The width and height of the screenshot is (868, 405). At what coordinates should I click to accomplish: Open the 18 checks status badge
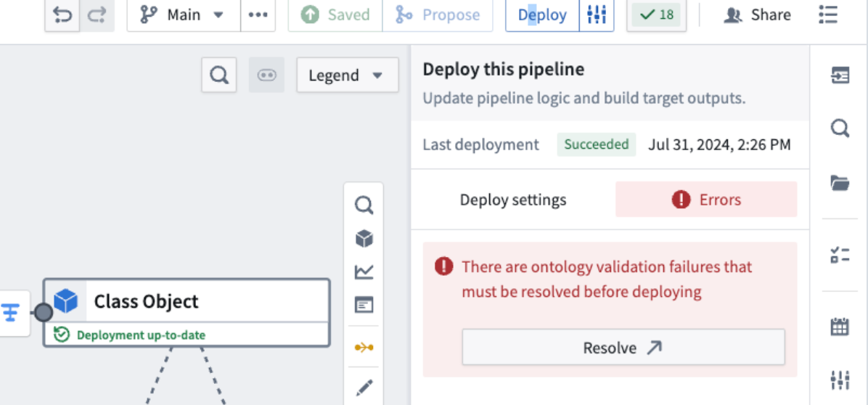(x=657, y=15)
